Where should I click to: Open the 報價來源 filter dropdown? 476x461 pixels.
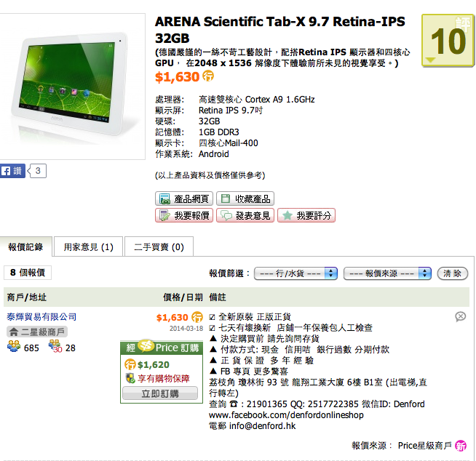[x=387, y=273]
